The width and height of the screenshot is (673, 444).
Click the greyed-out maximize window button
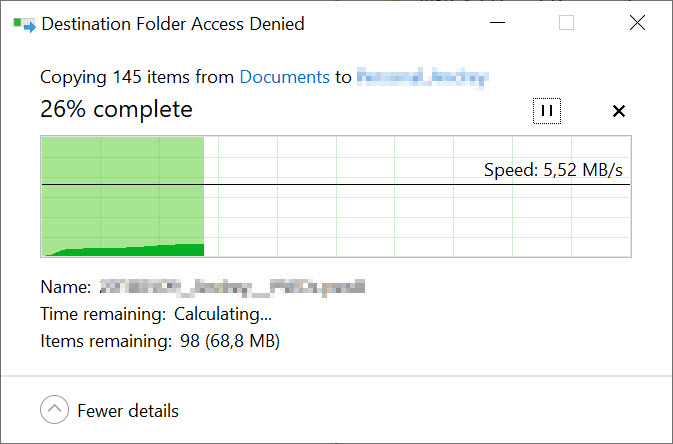567,23
